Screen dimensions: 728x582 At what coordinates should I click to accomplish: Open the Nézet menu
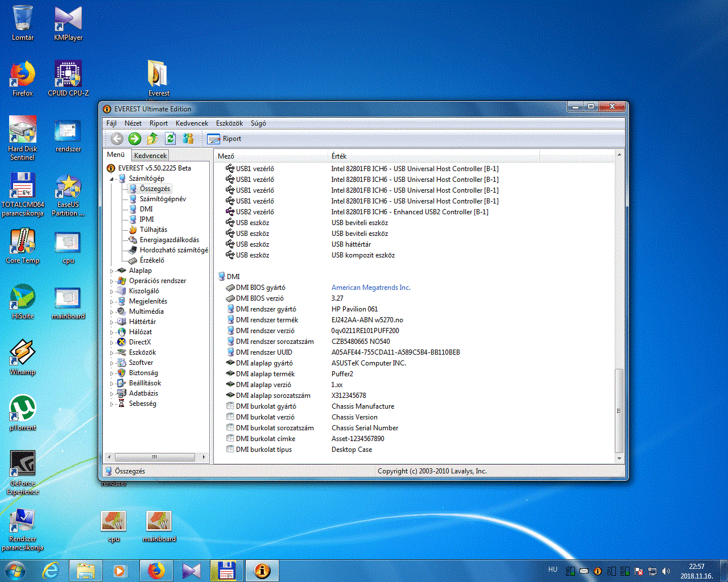coord(133,123)
